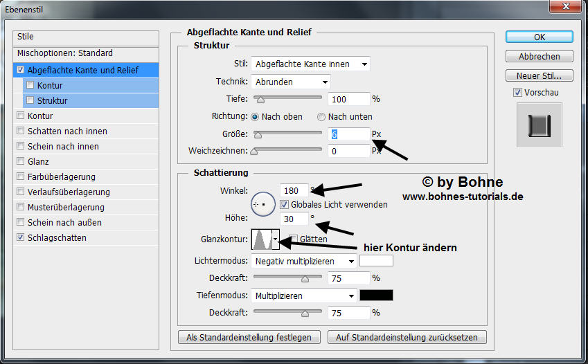Click the Glanzkontur contour preview thumbnail
Viewport: 588px width, 364px height.
261,239
